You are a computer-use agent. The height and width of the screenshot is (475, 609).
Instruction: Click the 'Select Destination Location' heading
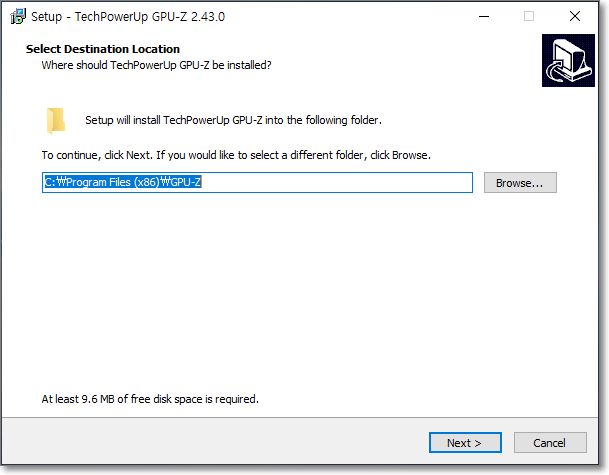point(103,49)
